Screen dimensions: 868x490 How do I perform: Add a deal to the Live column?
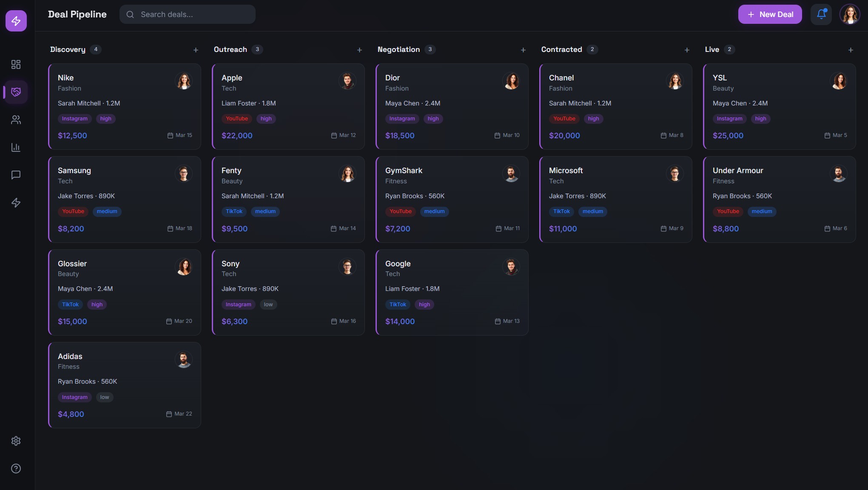click(x=851, y=50)
